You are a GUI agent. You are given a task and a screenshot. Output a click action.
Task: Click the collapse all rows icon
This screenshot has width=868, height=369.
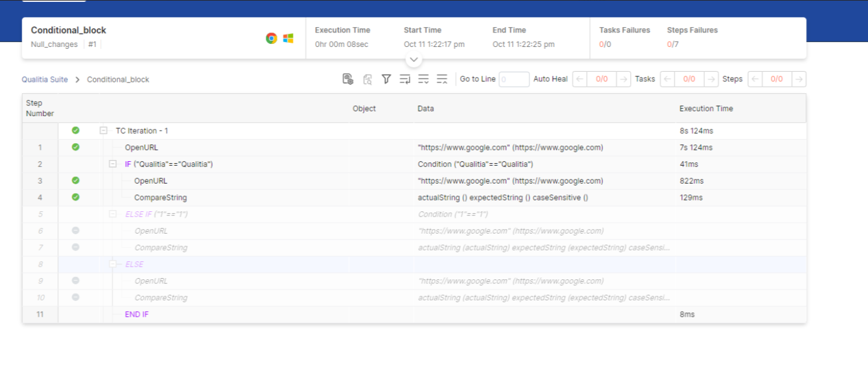click(442, 79)
